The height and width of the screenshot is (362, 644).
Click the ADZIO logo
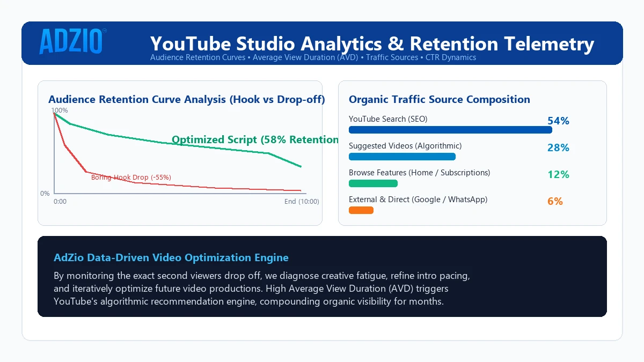[x=72, y=42]
